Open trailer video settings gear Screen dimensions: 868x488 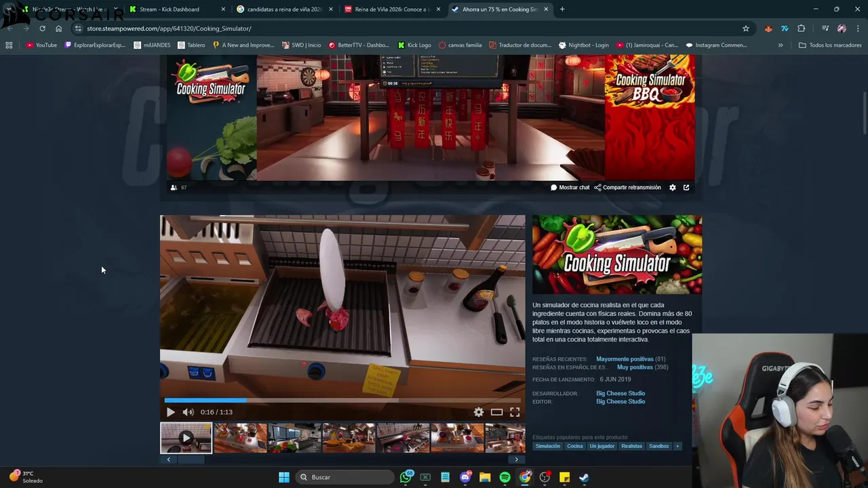coord(479,412)
